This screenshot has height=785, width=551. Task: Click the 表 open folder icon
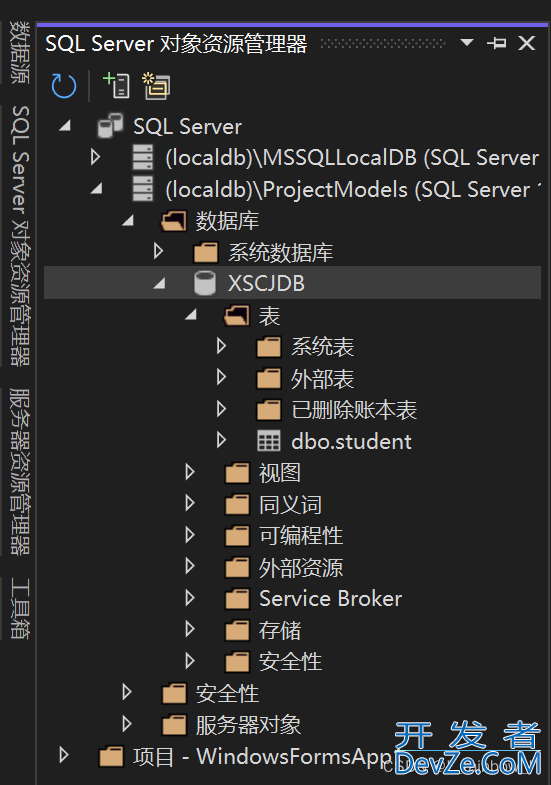pos(237,315)
